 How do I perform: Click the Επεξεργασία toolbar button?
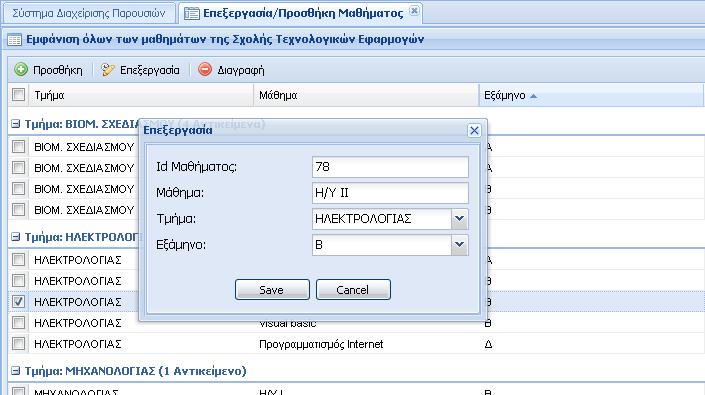(x=140, y=70)
